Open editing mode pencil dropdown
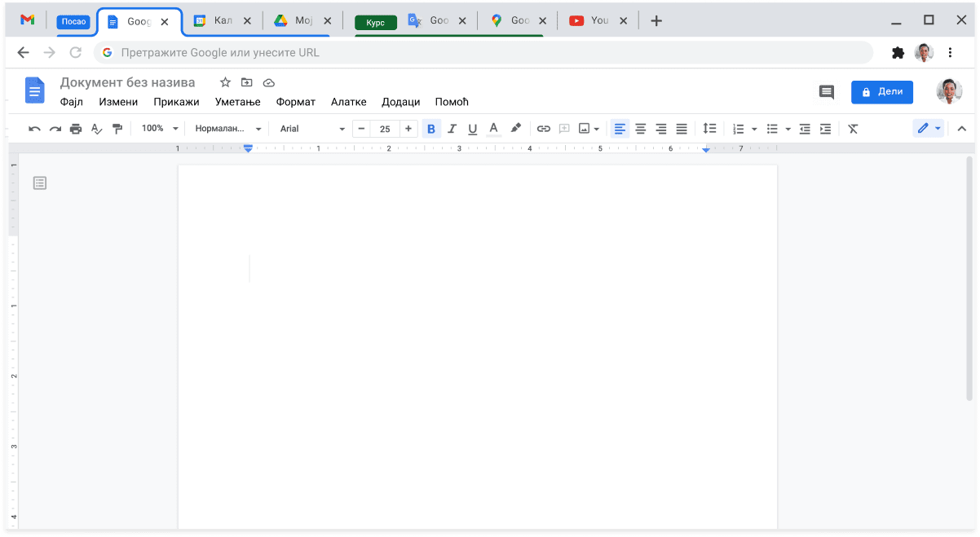This screenshot has width=980, height=537. [x=929, y=129]
